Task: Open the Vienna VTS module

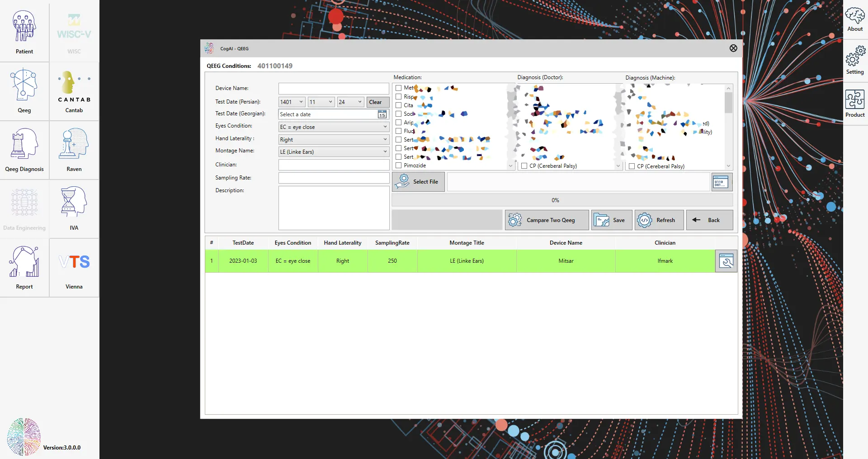Action: (74, 267)
